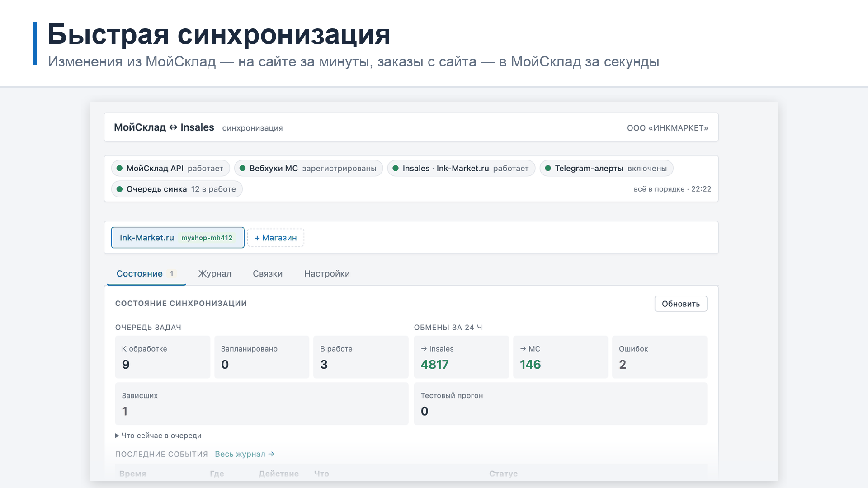Click the count badge 1 on Состояние tab
The height and width of the screenshot is (488, 868).
171,273
